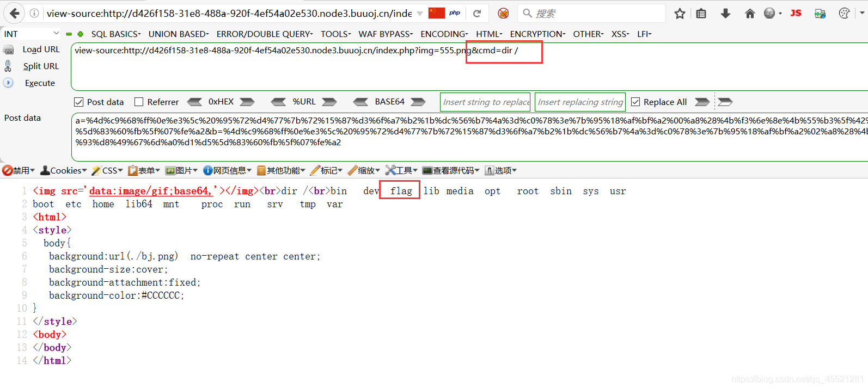Click the HackBar URL text area
Screen dimensions: 868x389
coord(469,66)
